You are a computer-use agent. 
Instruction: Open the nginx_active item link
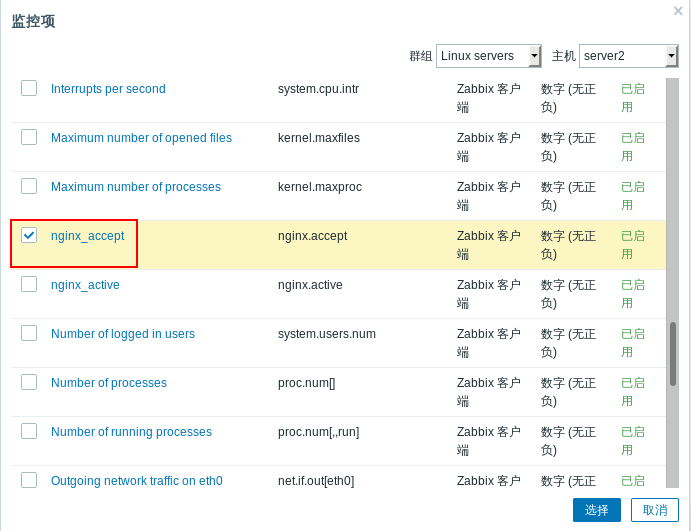click(85, 285)
